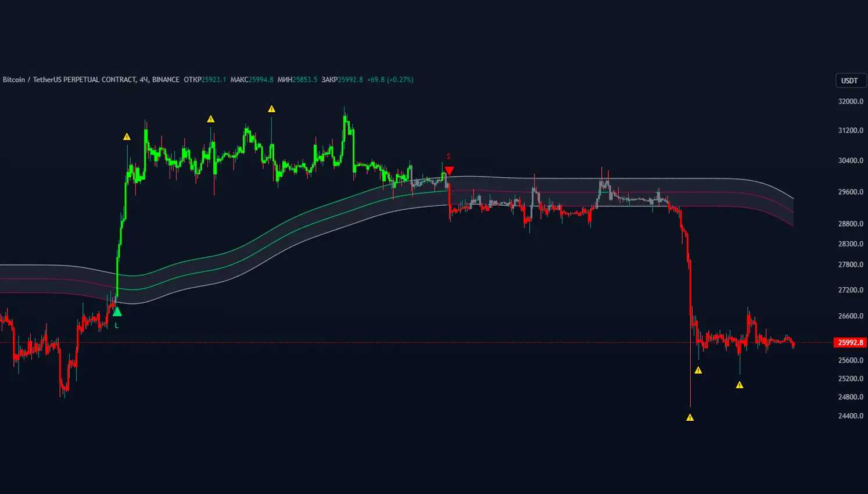Click the rightmost yellow warning icon
The height and width of the screenshot is (494, 868).
click(740, 385)
